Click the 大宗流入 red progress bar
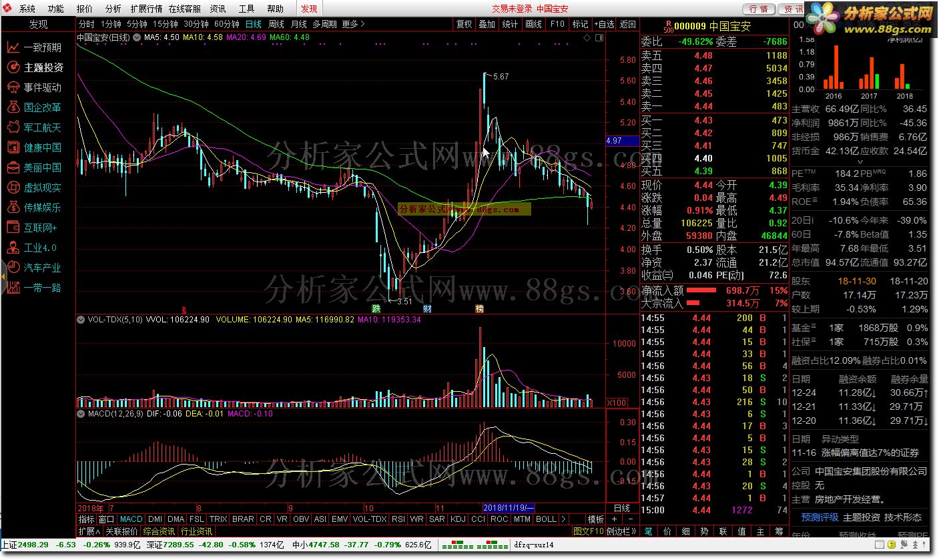Screen dimensions: 939x560 (x=694, y=304)
